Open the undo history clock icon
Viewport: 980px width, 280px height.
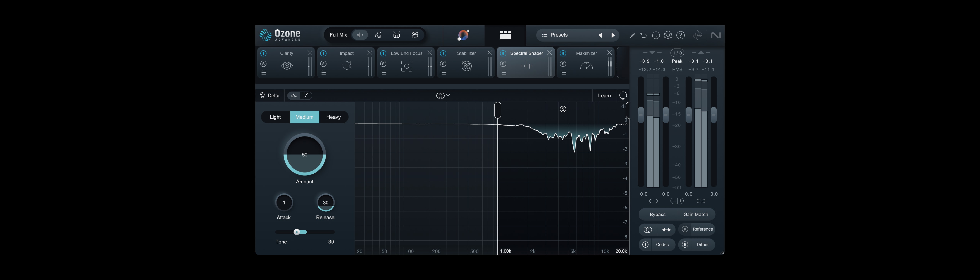coord(655,35)
